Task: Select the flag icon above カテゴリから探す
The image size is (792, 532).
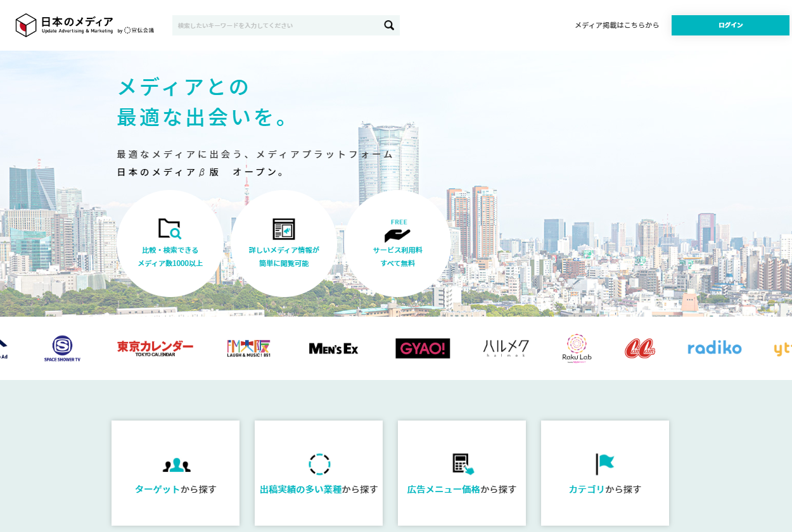Action: click(605, 463)
